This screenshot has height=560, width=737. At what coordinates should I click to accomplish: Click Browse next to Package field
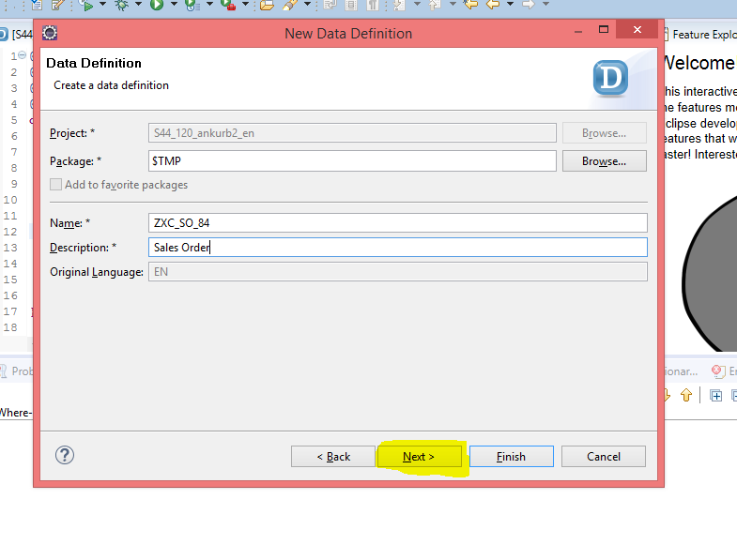604,161
